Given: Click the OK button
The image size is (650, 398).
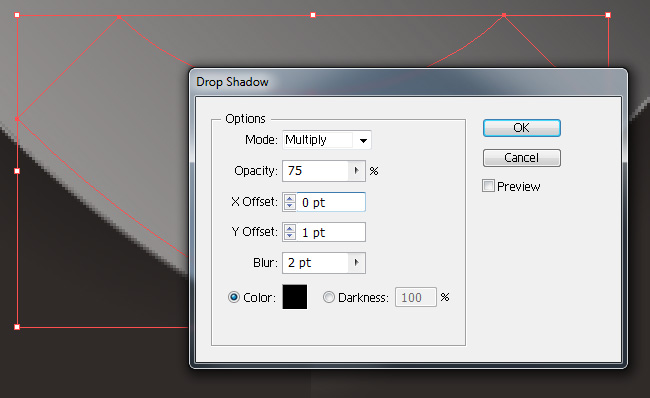Looking at the screenshot, I should (x=521, y=128).
